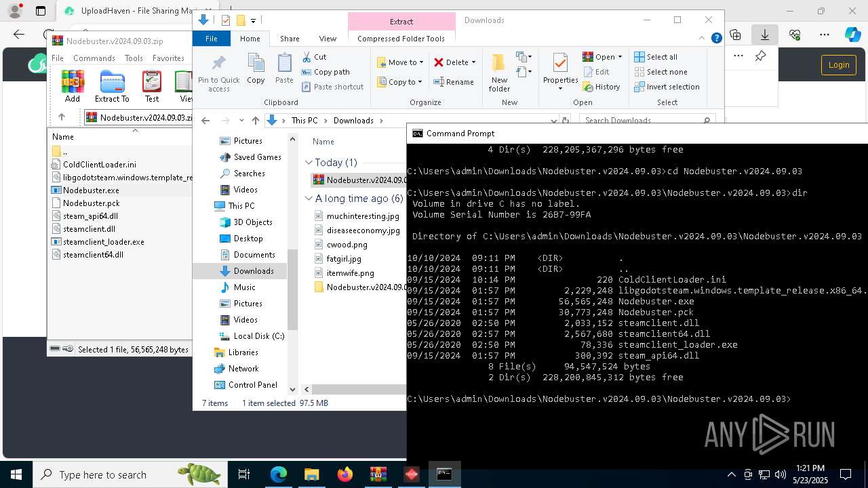Click Copy path in the ribbon

pos(325,72)
